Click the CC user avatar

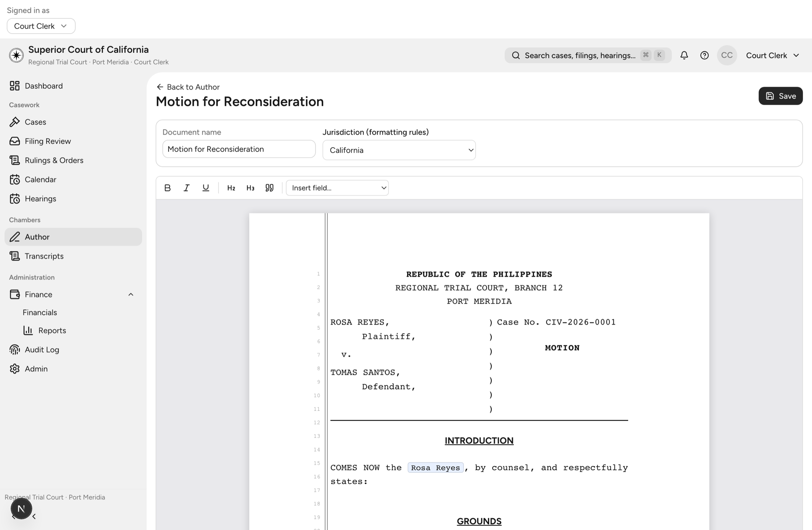(727, 55)
